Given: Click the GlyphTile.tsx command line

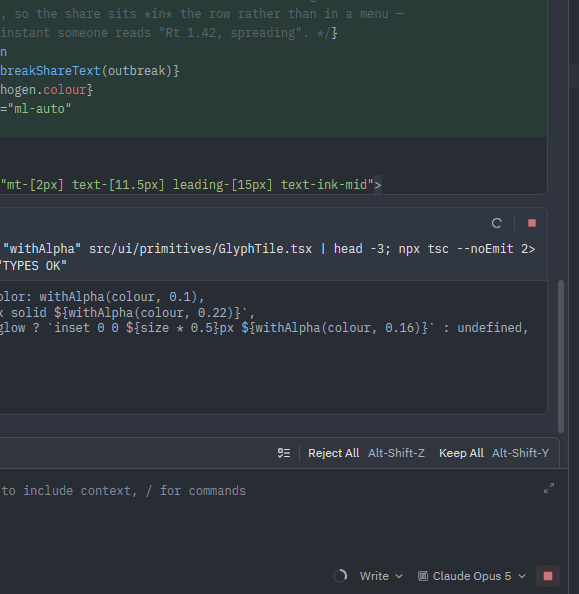Looking at the screenshot, I should [x=268, y=249].
